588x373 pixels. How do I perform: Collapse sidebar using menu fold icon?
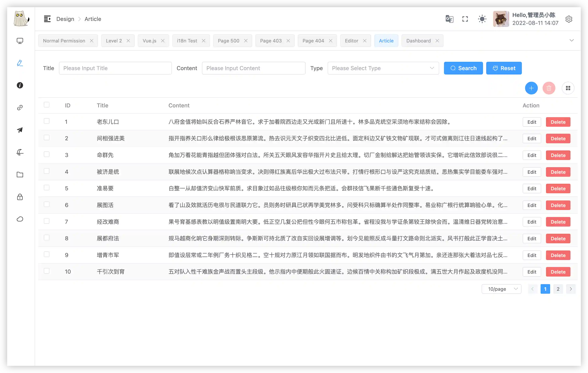47,19
